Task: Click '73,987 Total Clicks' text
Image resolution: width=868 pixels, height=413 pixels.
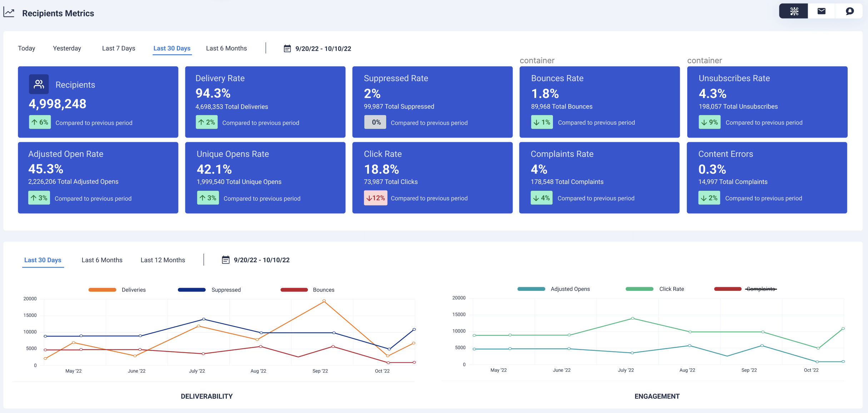Action: pos(391,181)
